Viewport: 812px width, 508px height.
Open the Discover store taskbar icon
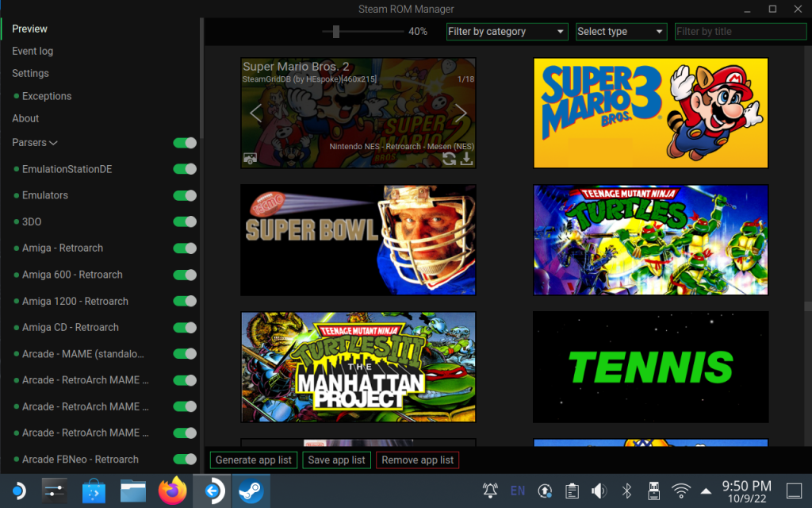click(x=94, y=491)
